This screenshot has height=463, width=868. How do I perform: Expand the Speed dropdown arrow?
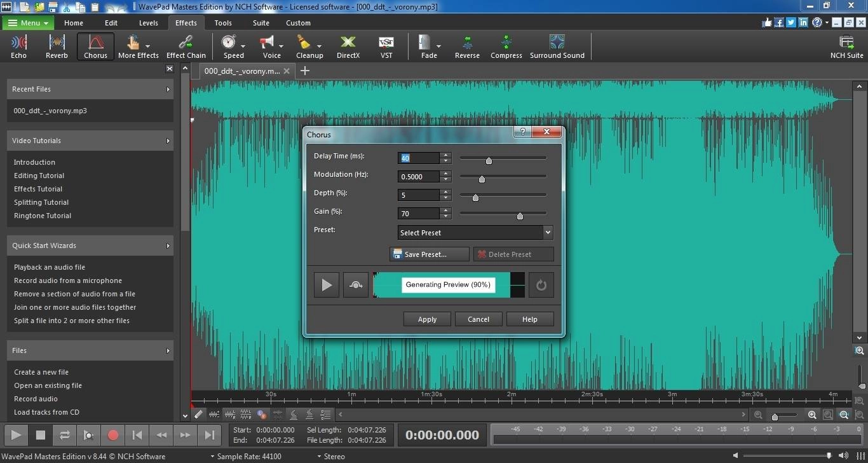(x=243, y=46)
